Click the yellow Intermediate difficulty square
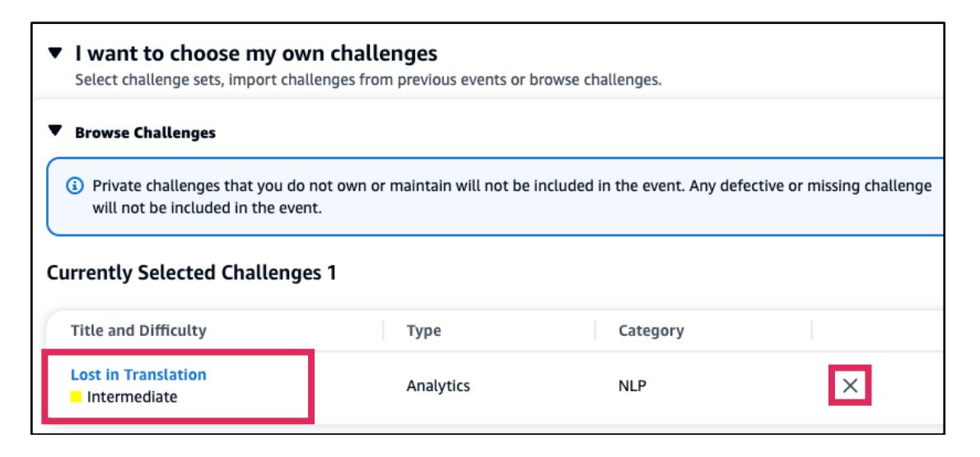 75,397
